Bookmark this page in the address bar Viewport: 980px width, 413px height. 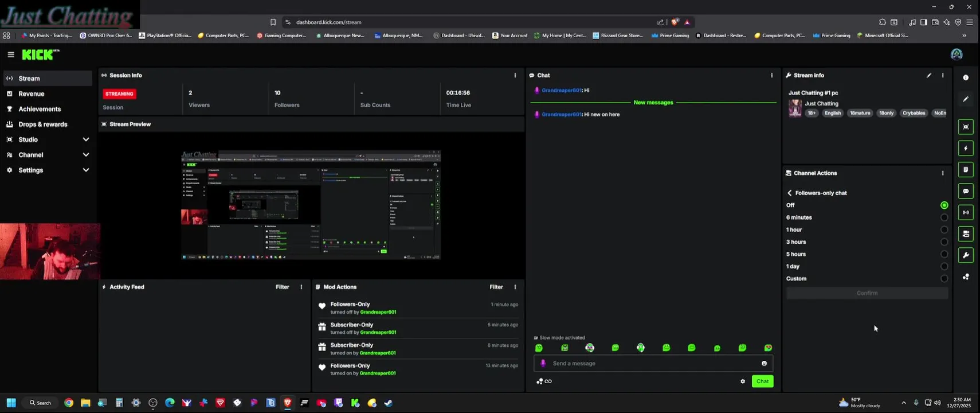(x=273, y=22)
